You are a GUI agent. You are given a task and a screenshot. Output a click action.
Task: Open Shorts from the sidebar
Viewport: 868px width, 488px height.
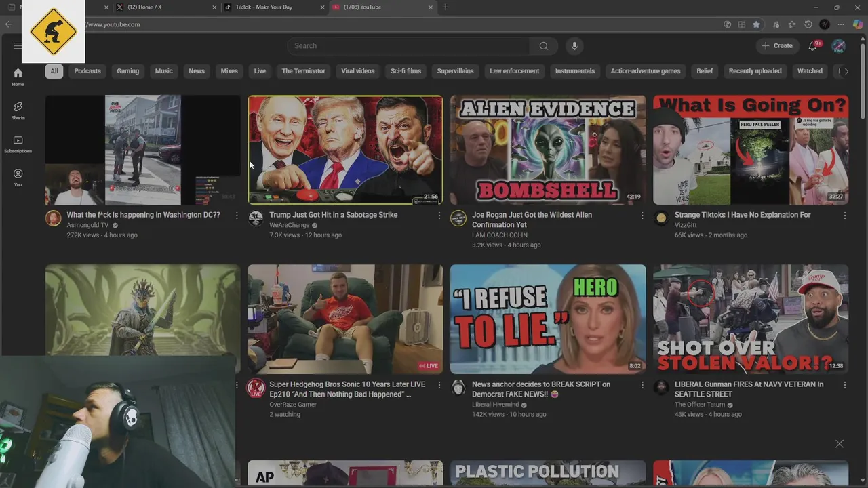(18, 110)
